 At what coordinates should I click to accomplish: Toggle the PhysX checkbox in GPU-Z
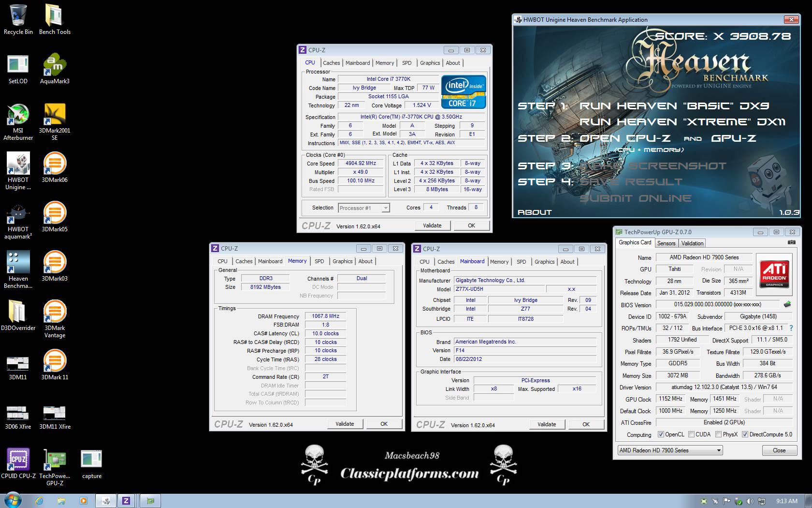(x=718, y=434)
